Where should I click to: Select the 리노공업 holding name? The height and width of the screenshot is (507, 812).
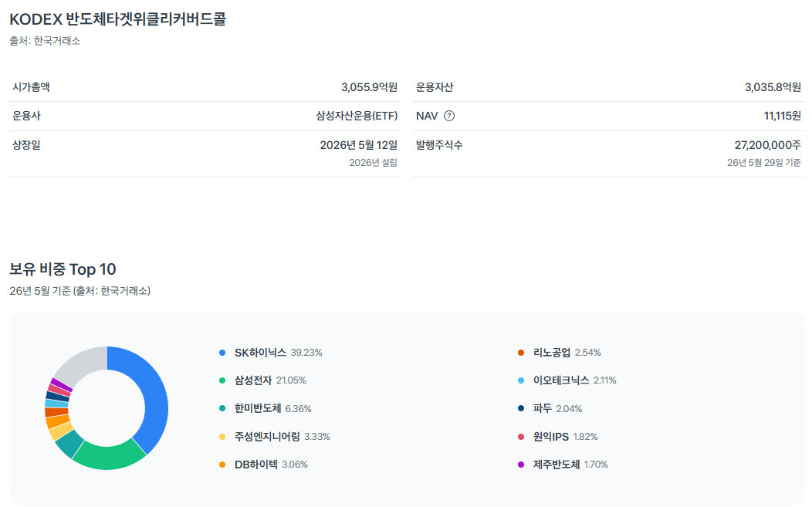[x=552, y=353]
